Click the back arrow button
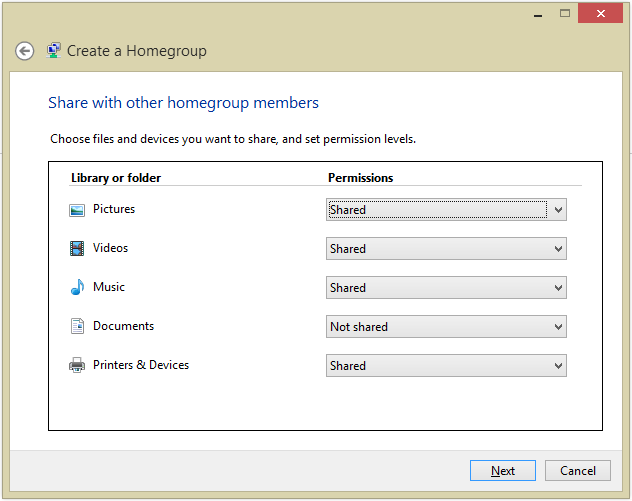The height and width of the screenshot is (501, 632). [25, 51]
